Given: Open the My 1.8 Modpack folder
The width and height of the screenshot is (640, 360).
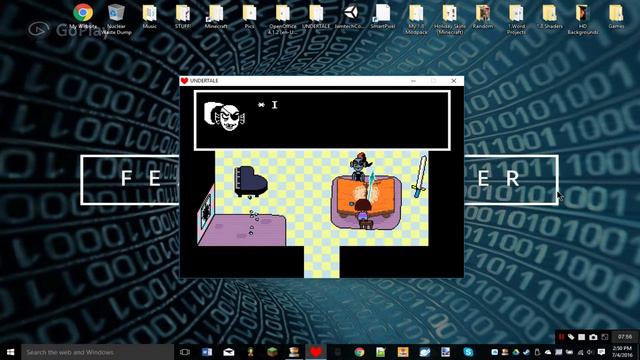Looking at the screenshot, I should (x=416, y=18).
